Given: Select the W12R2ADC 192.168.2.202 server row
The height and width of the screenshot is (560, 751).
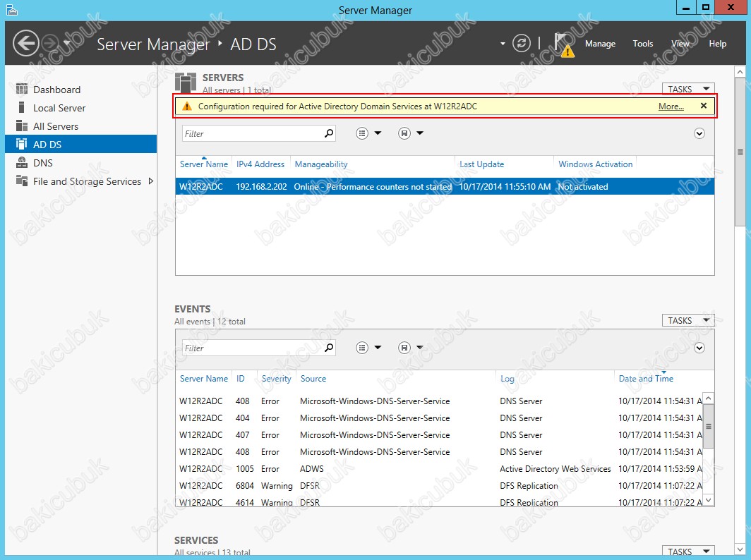Looking at the screenshot, I should click(x=445, y=187).
